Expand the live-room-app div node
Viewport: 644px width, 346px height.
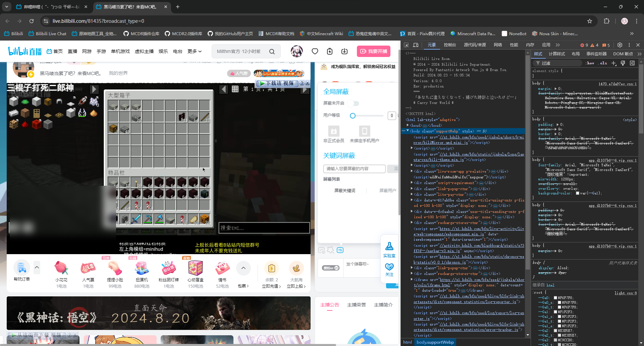[412, 171]
